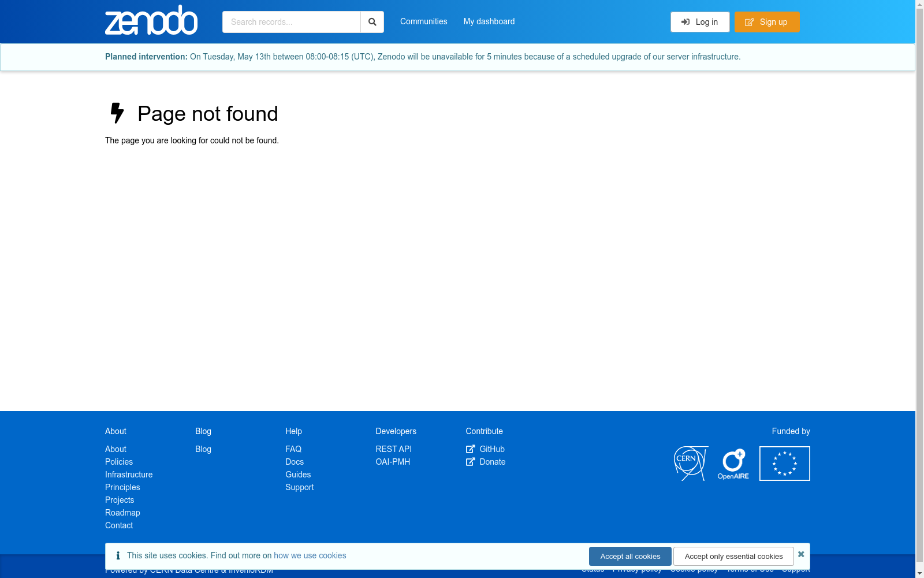Focus the Search records field
The width and height of the screenshot is (924, 578).
[291, 22]
